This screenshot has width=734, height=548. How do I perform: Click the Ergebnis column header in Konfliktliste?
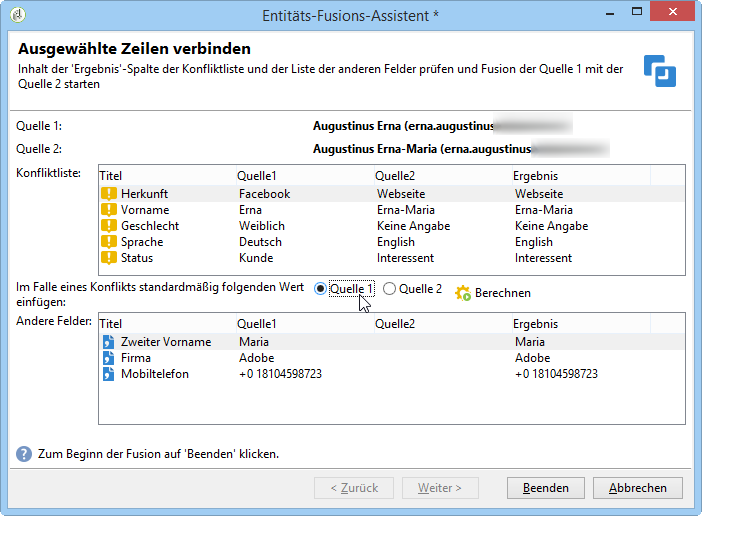[535, 176]
